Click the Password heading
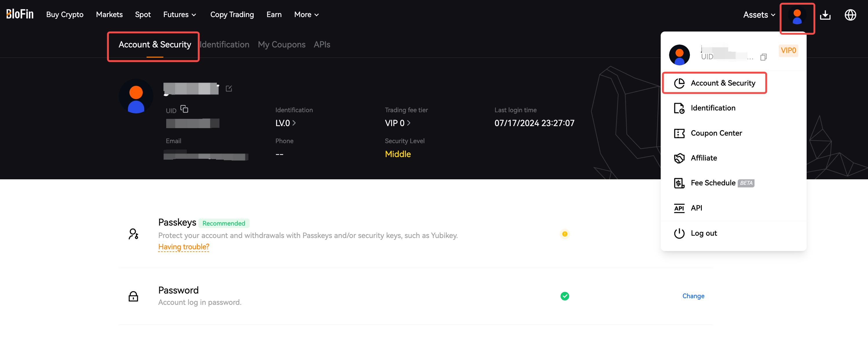 (178, 290)
